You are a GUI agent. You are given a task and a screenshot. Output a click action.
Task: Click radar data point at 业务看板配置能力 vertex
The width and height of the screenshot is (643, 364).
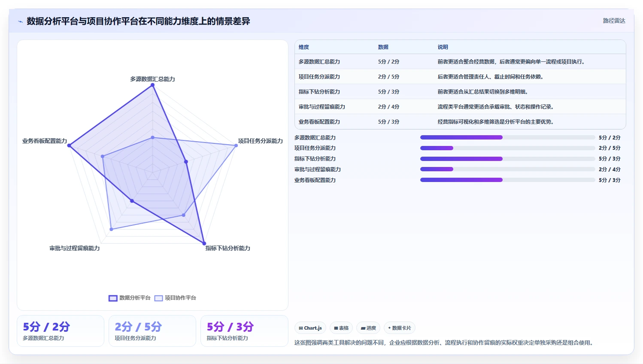click(69, 146)
